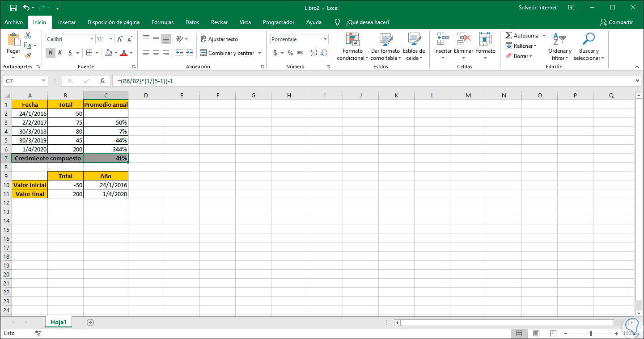Open Dar formato como tabla

tap(385, 46)
